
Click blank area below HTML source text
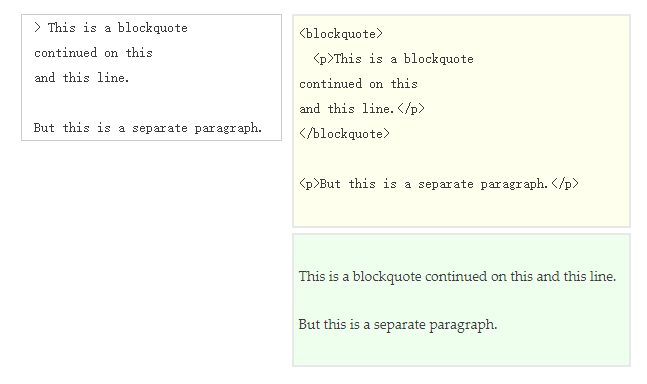coord(461,208)
